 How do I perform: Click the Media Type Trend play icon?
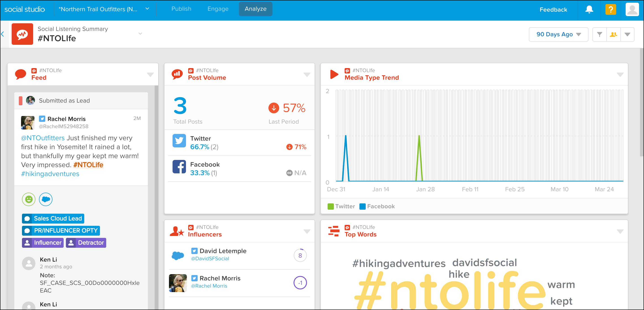click(x=334, y=74)
